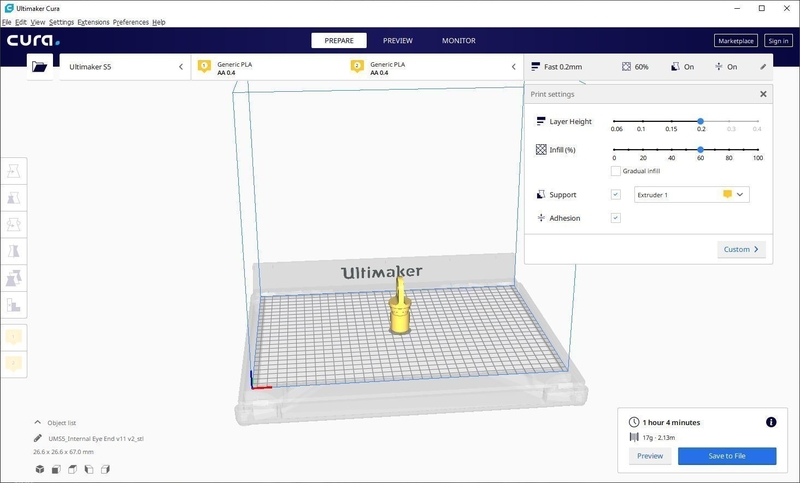The height and width of the screenshot is (483, 800).
Task: Close the Print settings panel
Action: [763, 94]
